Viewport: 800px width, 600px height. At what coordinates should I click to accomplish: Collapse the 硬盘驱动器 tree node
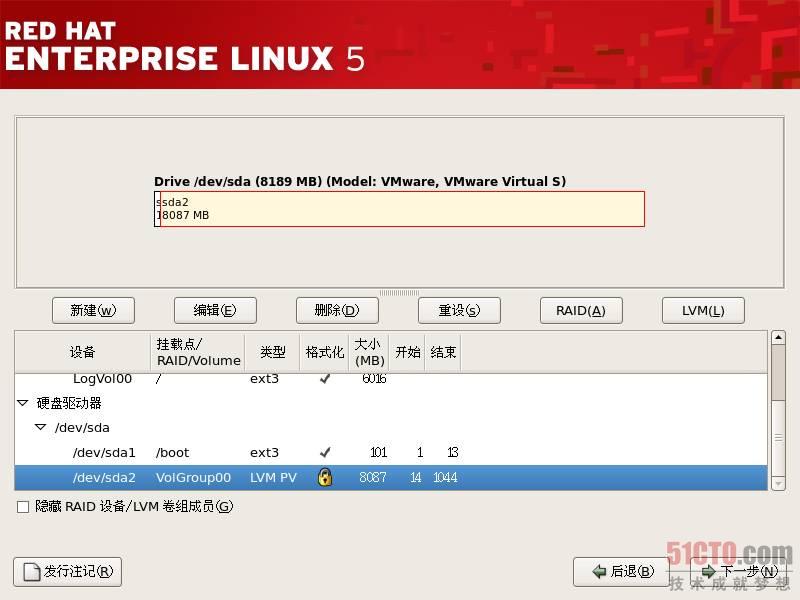22,403
